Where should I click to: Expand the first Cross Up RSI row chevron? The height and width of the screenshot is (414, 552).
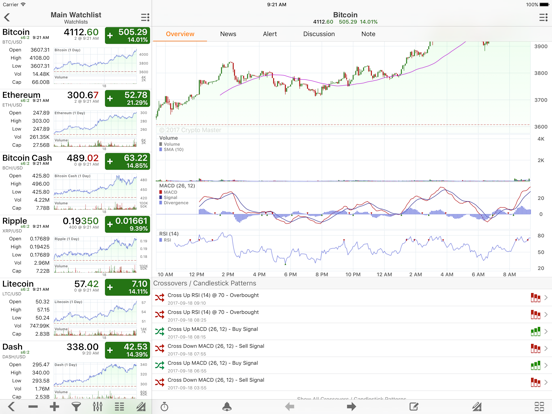[546, 298]
